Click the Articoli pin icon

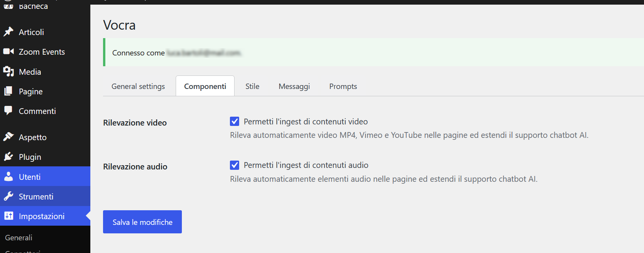pos(8,32)
